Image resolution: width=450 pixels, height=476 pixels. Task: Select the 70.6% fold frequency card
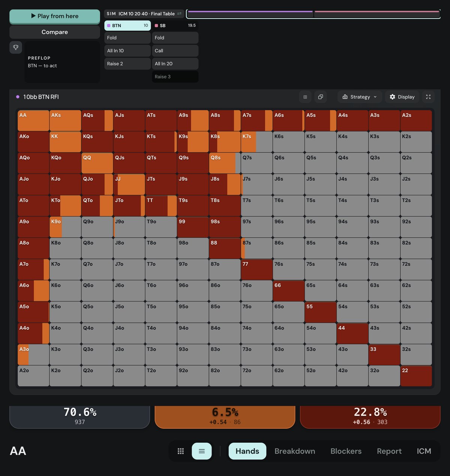tap(79, 417)
